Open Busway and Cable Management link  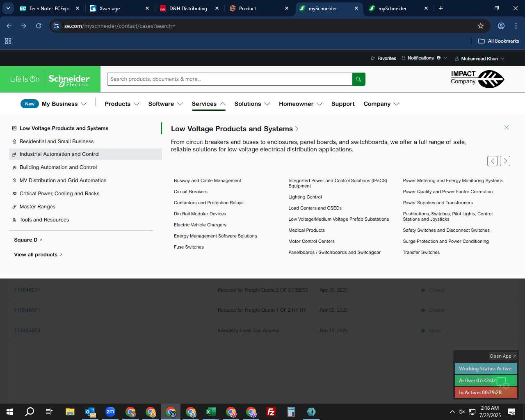tap(208, 180)
